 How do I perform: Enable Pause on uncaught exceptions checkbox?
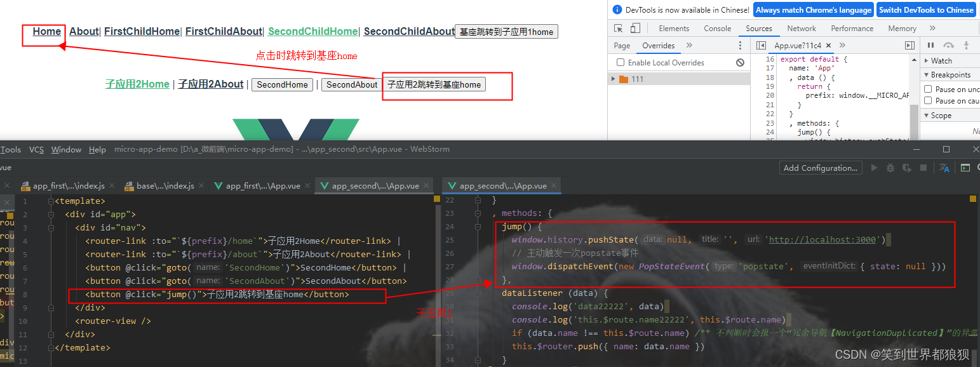pos(928,90)
